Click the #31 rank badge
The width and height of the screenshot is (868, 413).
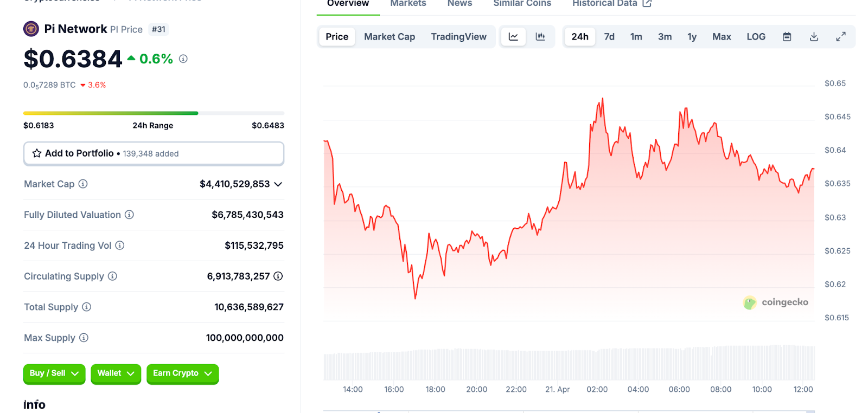(158, 29)
